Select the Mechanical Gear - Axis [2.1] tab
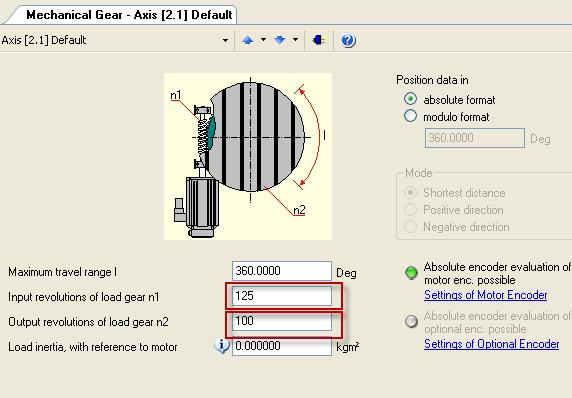This screenshot has height=398, width=572. pyautogui.click(x=129, y=15)
